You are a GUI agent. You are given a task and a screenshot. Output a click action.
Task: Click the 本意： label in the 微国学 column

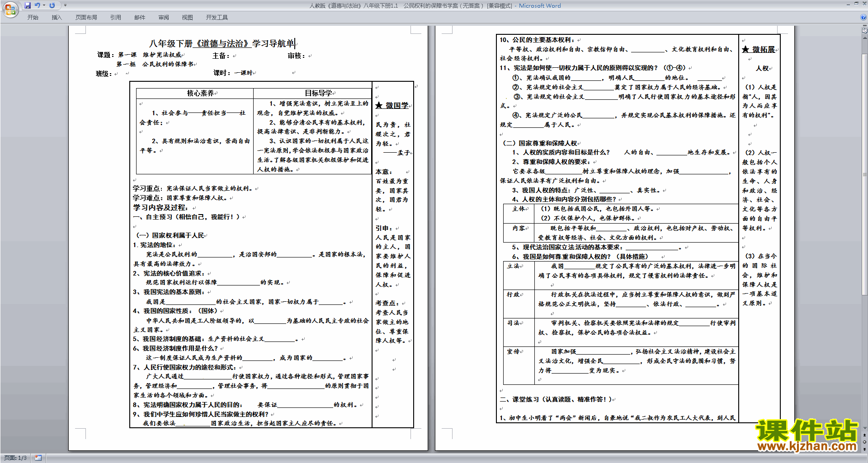(384, 172)
